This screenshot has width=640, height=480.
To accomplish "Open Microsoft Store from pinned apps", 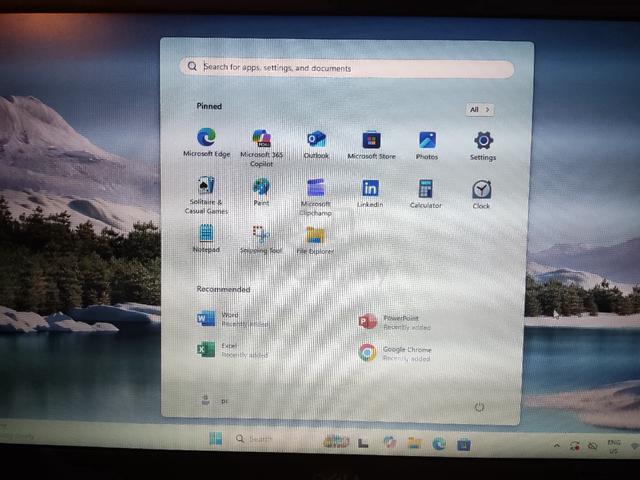I will tap(371, 145).
